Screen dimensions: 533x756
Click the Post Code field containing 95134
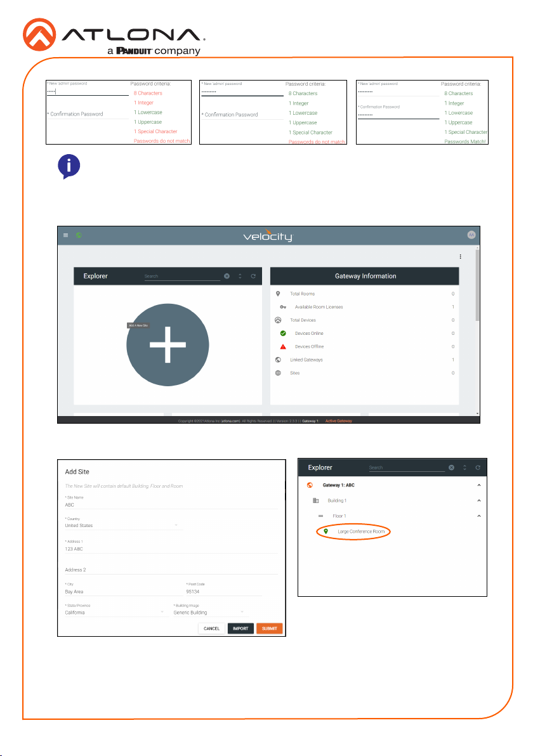(x=224, y=592)
